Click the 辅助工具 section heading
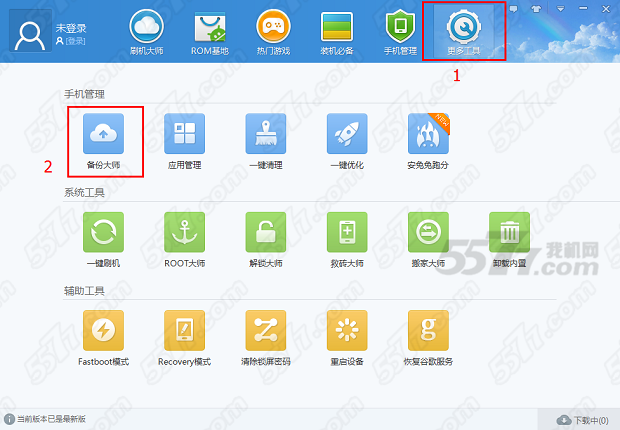Image resolution: width=620 pixels, height=430 pixels. [x=84, y=291]
